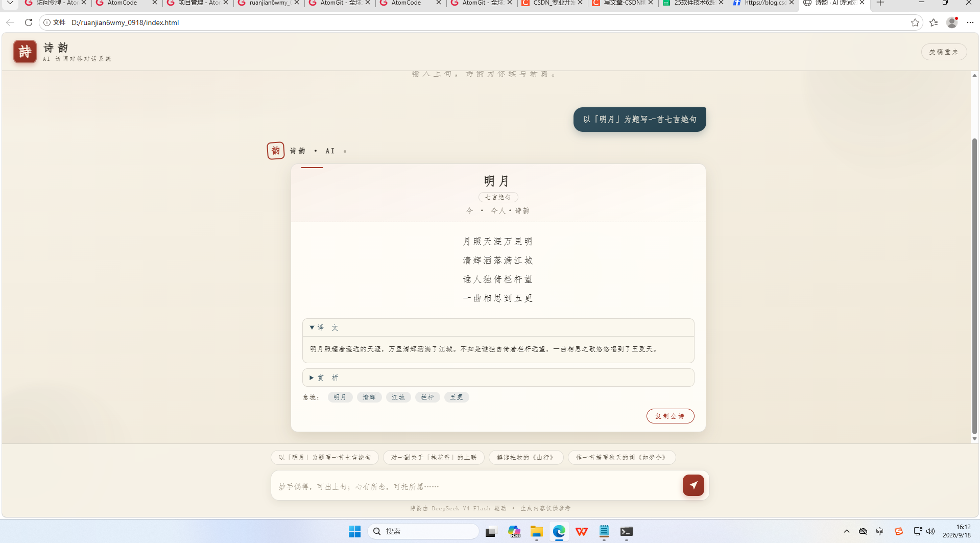Open the Windows Start menu
Screen dimensions: 980x543
tap(354, 531)
